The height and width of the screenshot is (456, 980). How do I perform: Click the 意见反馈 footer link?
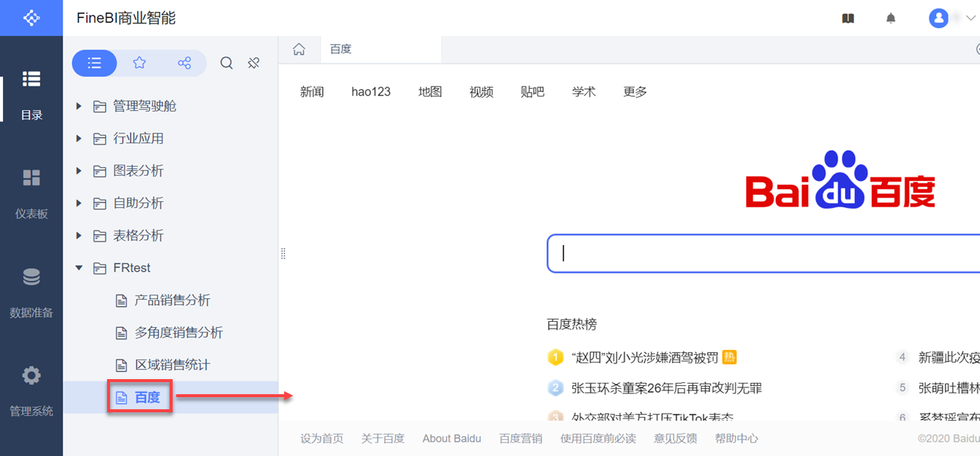(x=675, y=438)
